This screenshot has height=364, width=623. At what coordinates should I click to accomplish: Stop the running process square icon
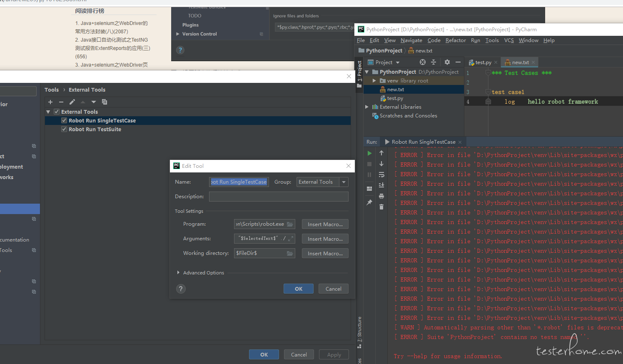click(x=369, y=164)
